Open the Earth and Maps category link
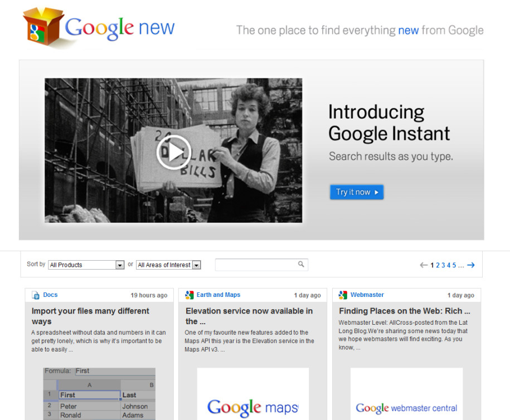Image resolution: width=510 pixels, height=420 pixels. (x=218, y=295)
